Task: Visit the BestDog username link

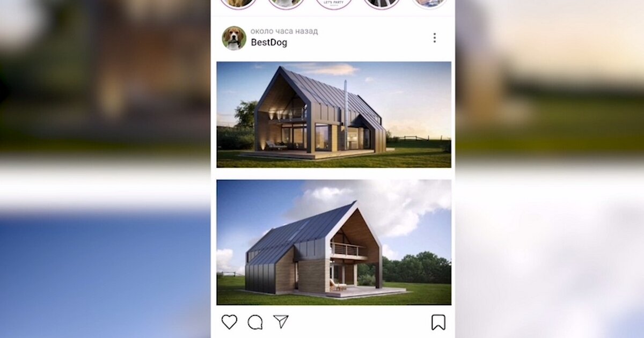Action: point(269,43)
